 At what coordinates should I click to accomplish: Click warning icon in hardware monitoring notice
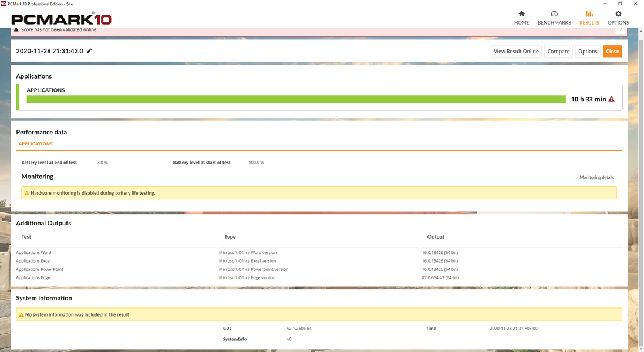pos(26,193)
